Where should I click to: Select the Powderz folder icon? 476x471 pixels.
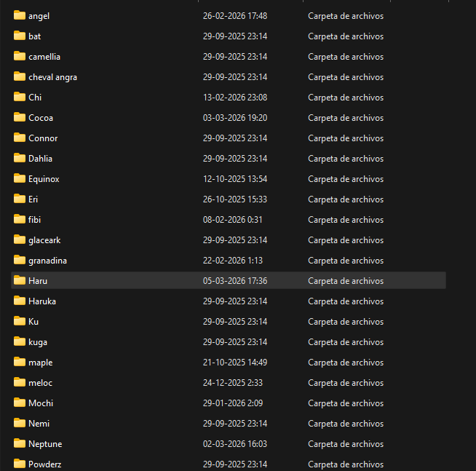[x=20, y=464]
